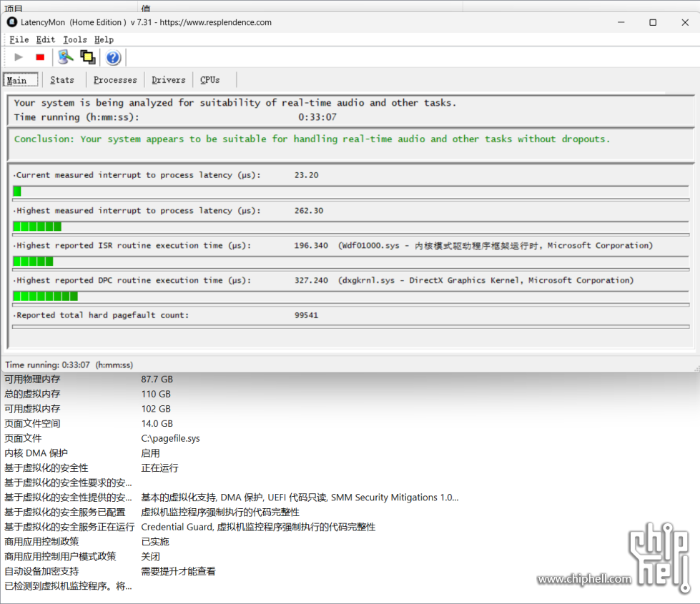
Task: Open the Drivers tab
Action: click(x=169, y=80)
